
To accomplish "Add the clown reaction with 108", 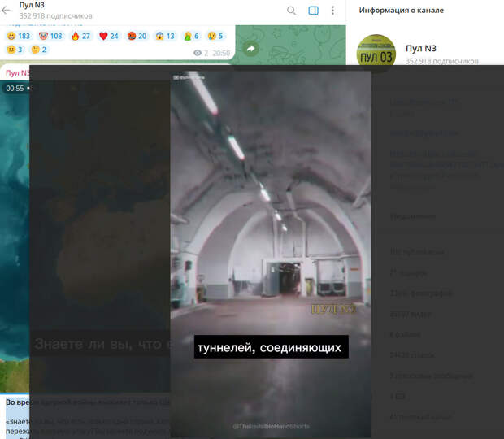I will (50, 36).
